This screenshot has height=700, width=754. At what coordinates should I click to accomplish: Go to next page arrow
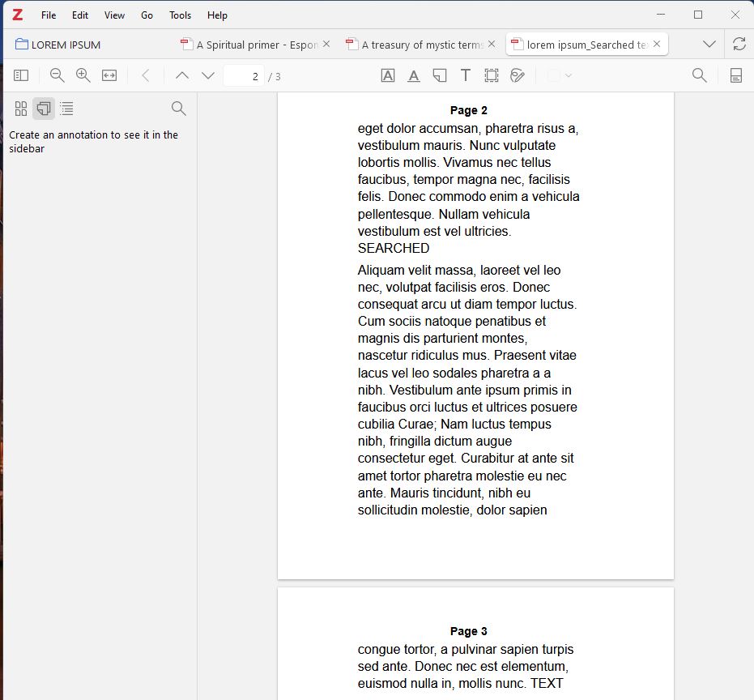(x=207, y=75)
